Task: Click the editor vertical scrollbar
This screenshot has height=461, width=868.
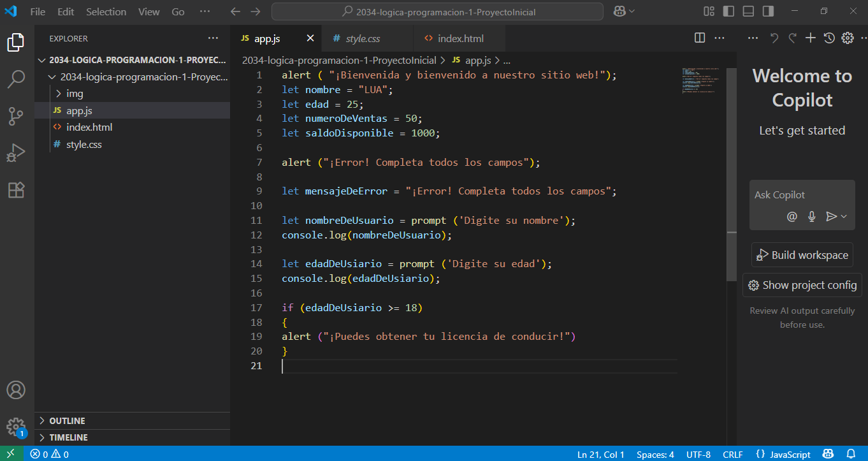Action: 732,174
